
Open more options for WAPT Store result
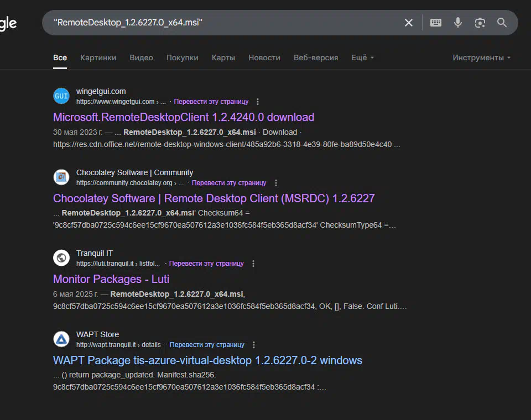point(254,344)
